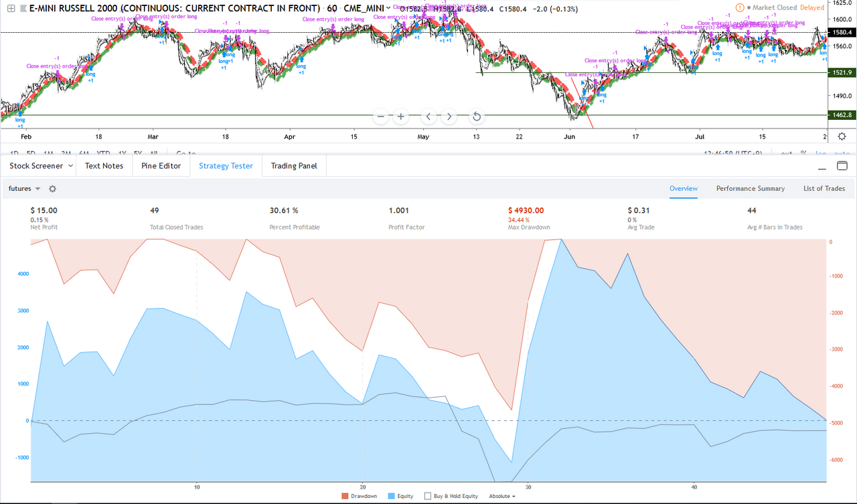The image size is (857, 504).
Task: Open strategy settings gear next to futures
Action: 52,189
